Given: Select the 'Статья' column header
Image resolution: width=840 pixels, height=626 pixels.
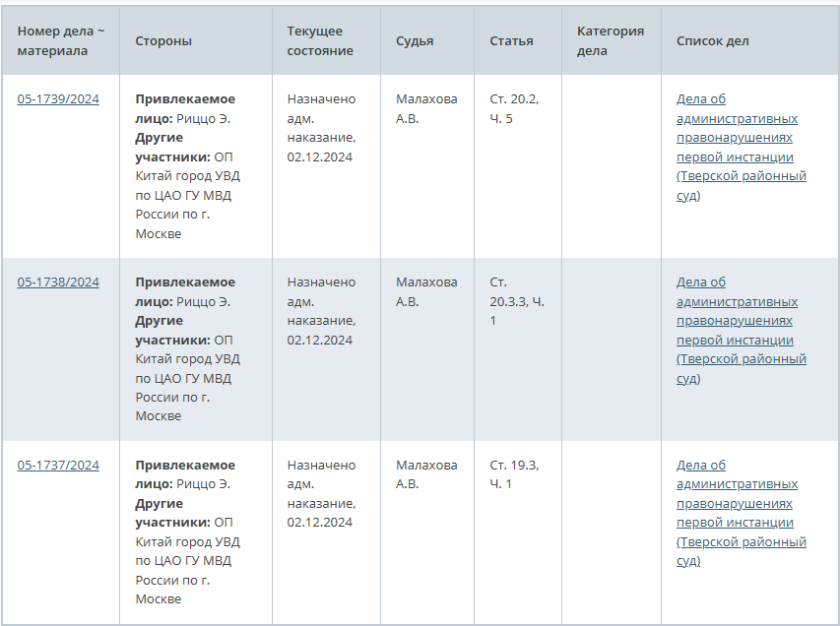Looking at the screenshot, I should (511, 40).
